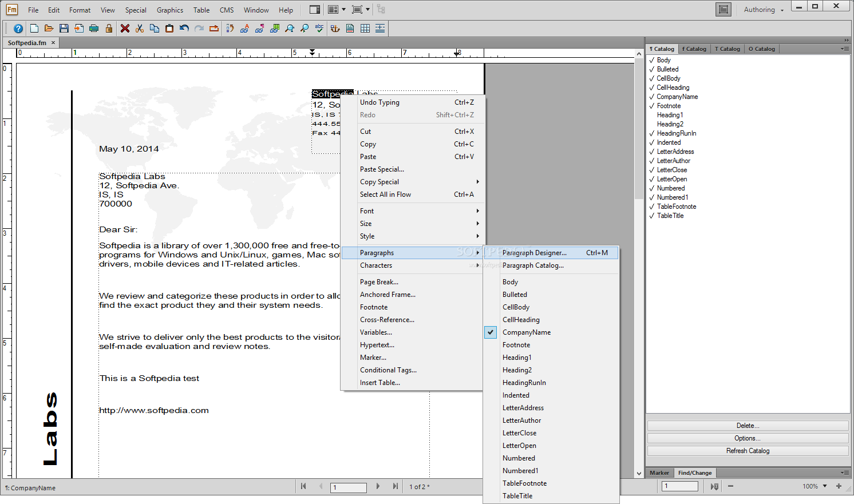Toggle Numbered1 checkmark in catalog panel
Screen dimensions: 854x504
coord(652,197)
